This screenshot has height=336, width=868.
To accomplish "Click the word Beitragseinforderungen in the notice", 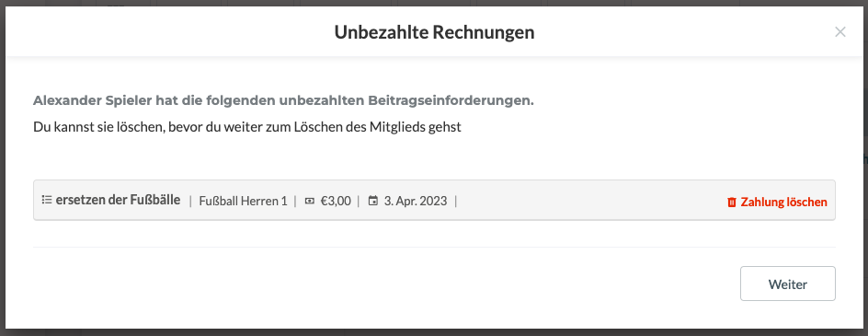I will (451, 101).
